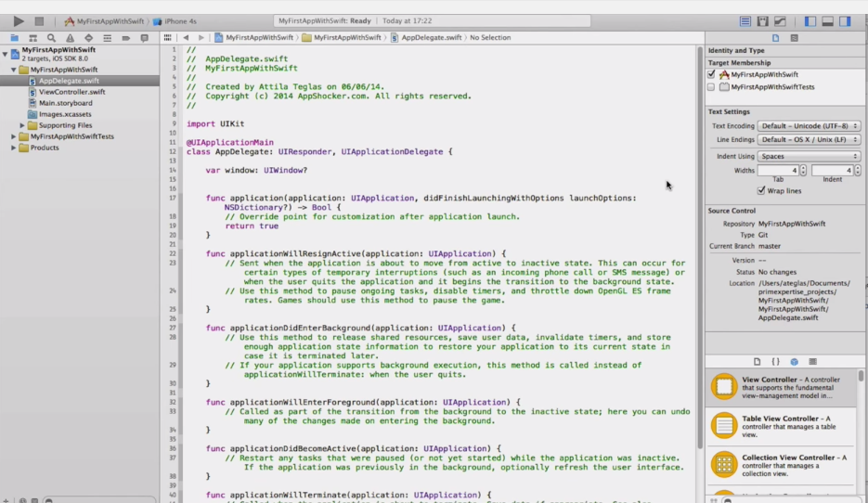
Task: Check MyFirstAppWithSwiftTests target membership
Action: coord(711,86)
